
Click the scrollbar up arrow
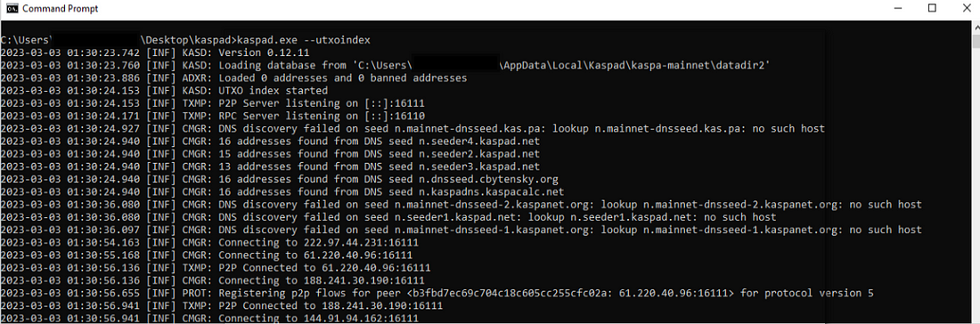click(x=975, y=28)
